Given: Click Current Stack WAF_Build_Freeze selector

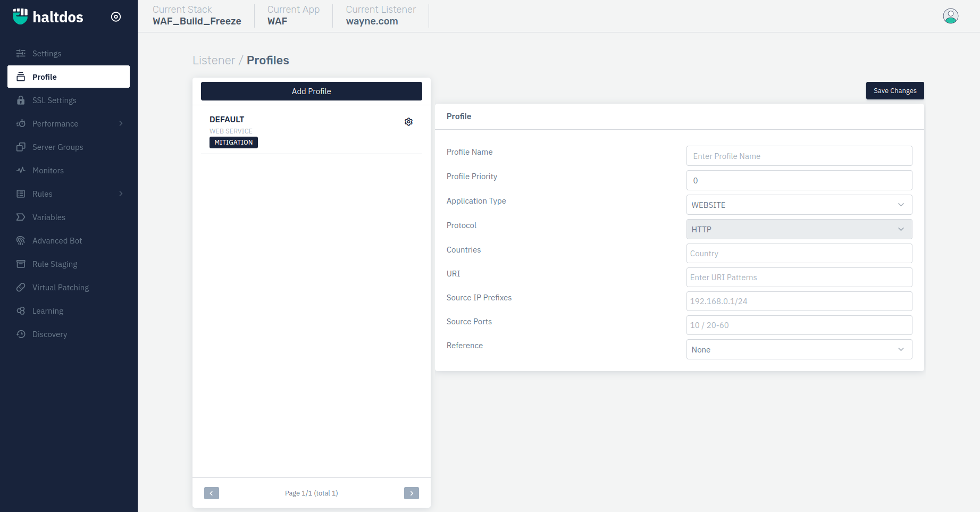Looking at the screenshot, I should (197, 15).
